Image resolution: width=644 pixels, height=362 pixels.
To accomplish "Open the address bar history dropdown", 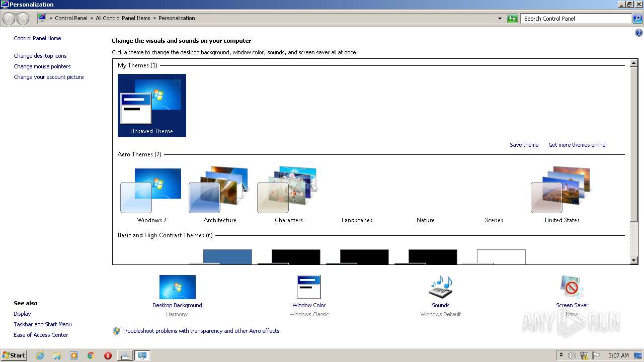I will [x=500, y=19].
